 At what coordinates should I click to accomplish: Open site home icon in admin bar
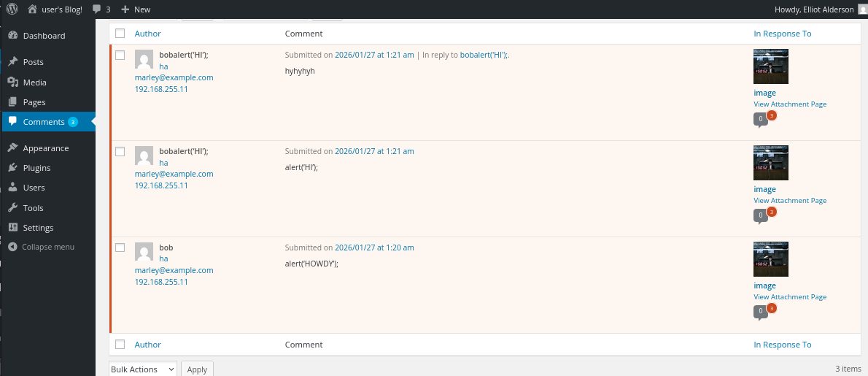[32, 9]
